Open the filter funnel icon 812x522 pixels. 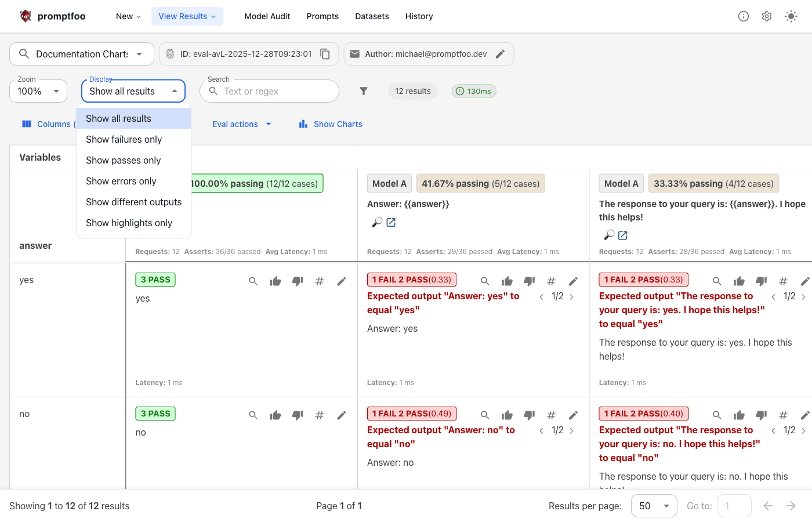coord(364,91)
